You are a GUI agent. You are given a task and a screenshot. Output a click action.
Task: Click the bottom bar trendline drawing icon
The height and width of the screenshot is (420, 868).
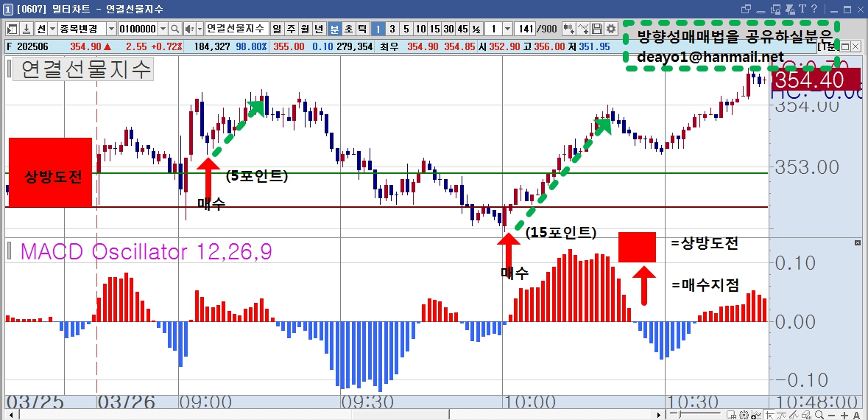[793, 414]
